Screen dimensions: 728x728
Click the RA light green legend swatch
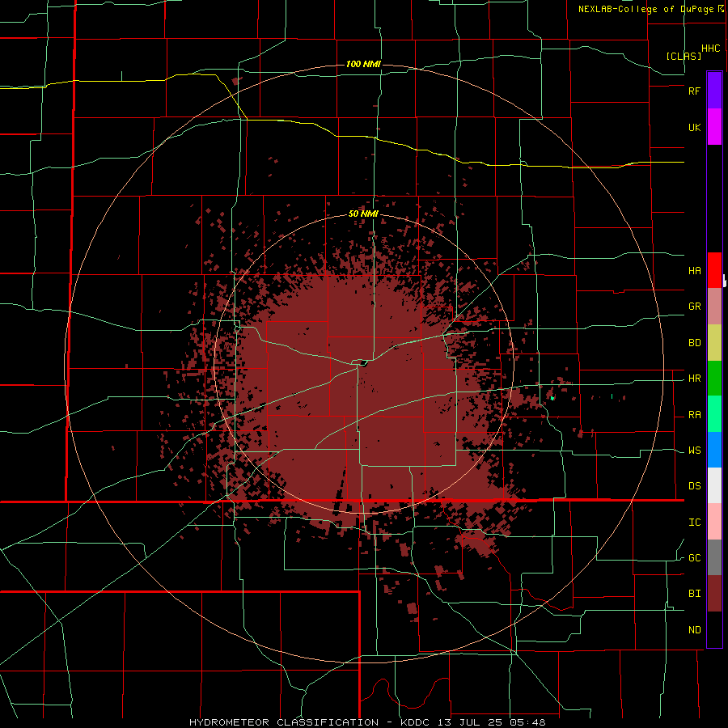(714, 414)
